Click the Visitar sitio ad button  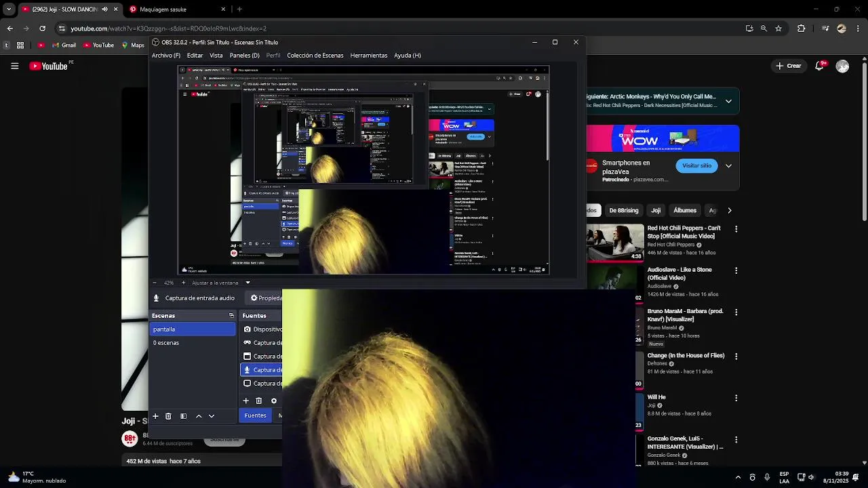click(x=696, y=165)
